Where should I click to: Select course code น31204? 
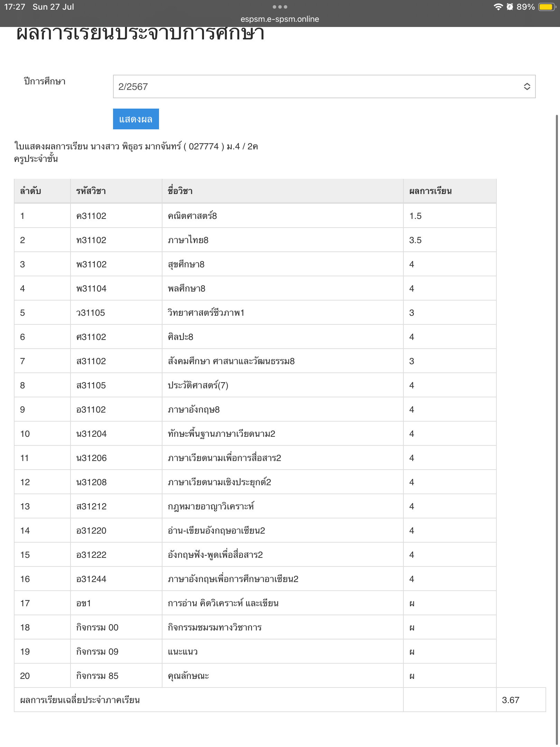91,434
